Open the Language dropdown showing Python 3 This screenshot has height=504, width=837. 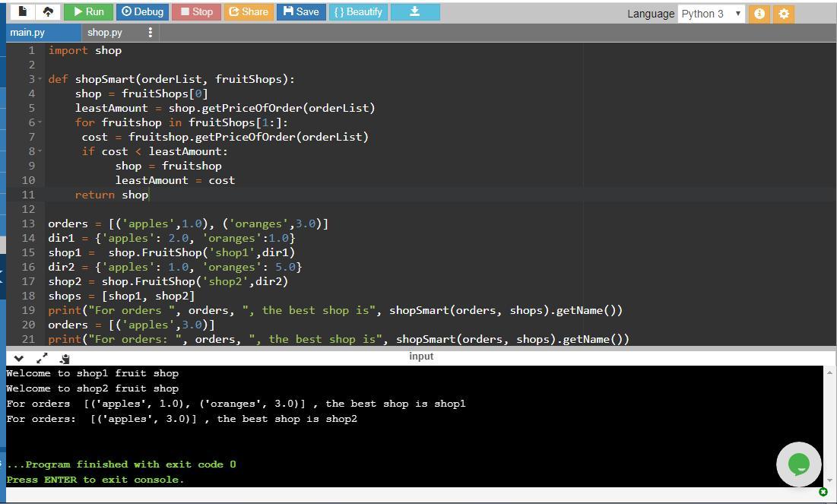[x=711, y=14]
